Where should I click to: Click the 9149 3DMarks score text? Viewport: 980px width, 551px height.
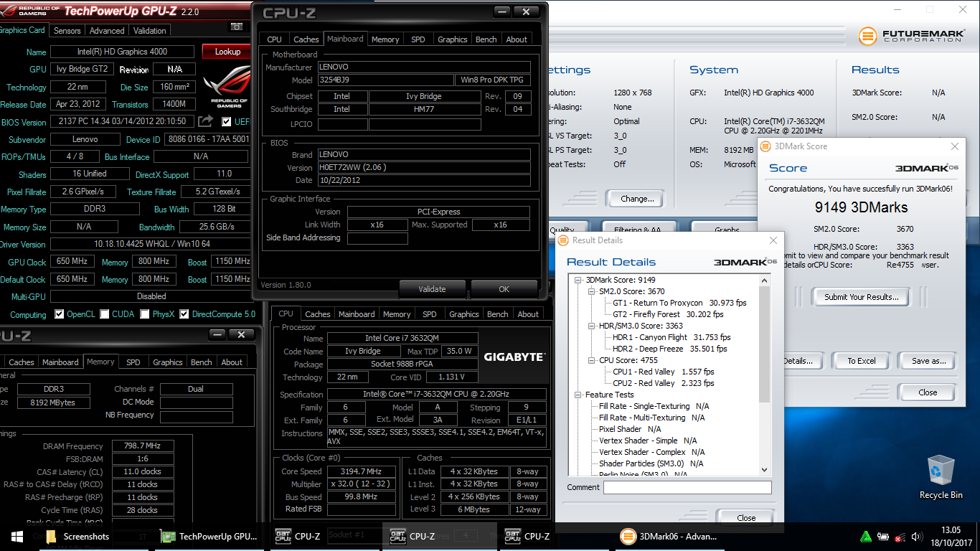pos(861,207)
